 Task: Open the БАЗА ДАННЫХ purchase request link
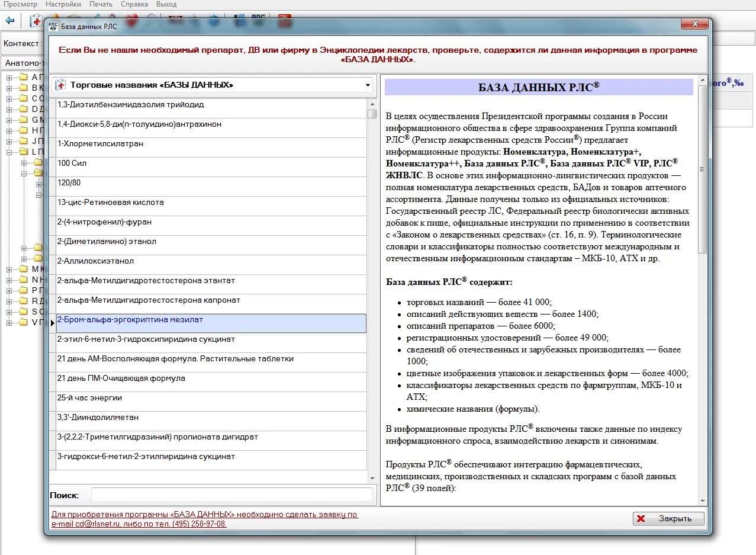(x=204, y=519)
